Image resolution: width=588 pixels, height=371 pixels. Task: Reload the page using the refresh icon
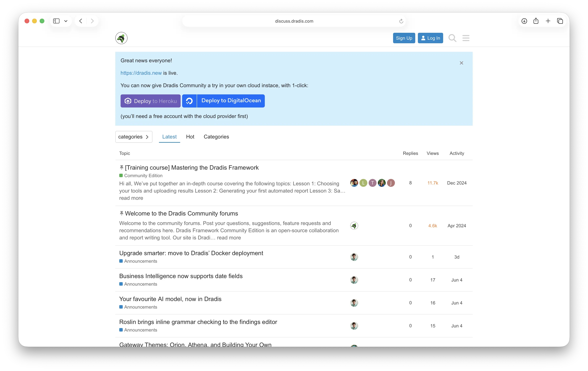[x=401, y=21]
